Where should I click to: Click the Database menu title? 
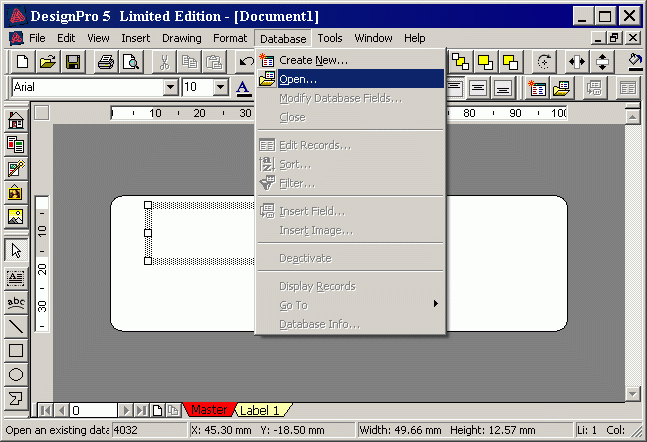283,38
